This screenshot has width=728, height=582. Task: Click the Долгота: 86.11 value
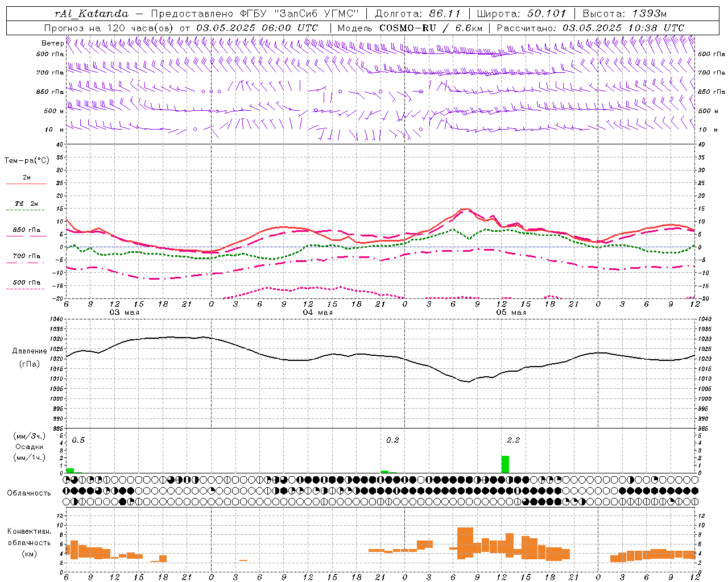[417, 14]
